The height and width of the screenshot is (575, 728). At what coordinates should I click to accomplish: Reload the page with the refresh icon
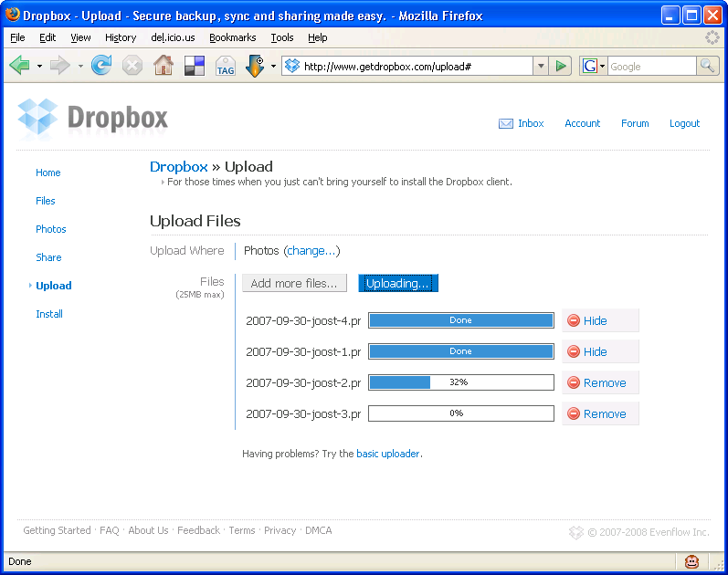101,66
